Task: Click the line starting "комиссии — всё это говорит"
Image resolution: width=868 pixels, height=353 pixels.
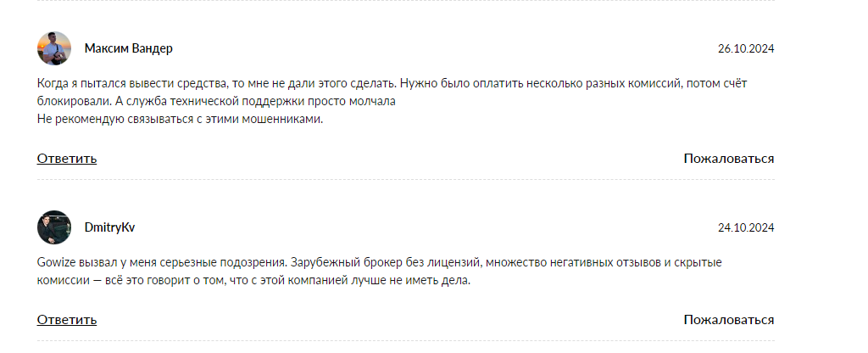Action: tap(253, 280)
